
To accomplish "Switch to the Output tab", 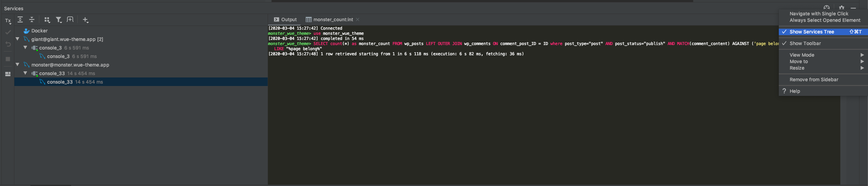I will tap(285, 20).
